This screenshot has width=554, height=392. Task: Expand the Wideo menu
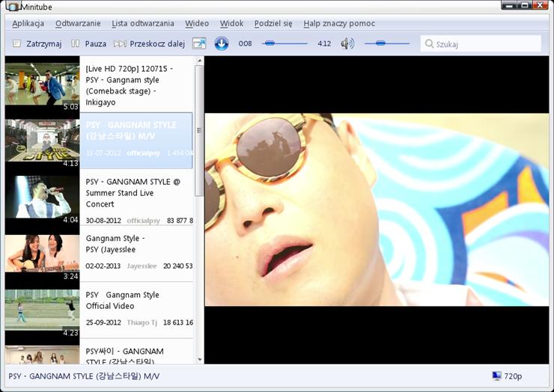pyautogui.click(x=197, y=24)
